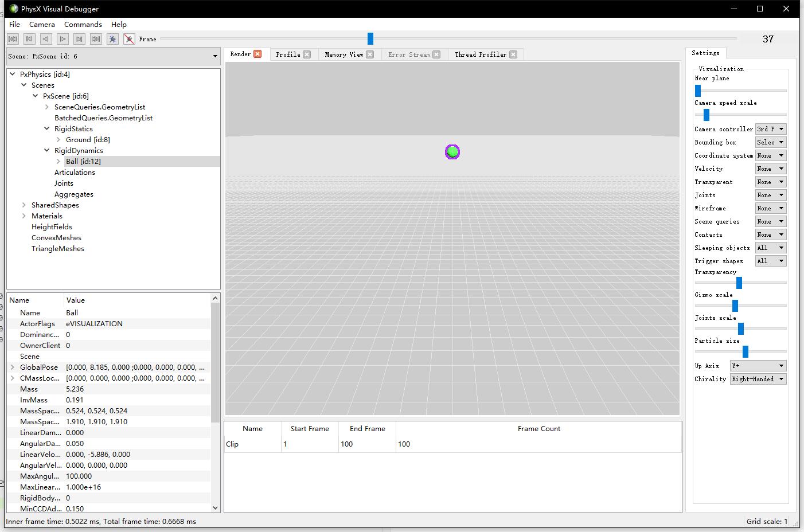
Task: Open the Camera controller dropdown
Action: [x=770, y=129]
